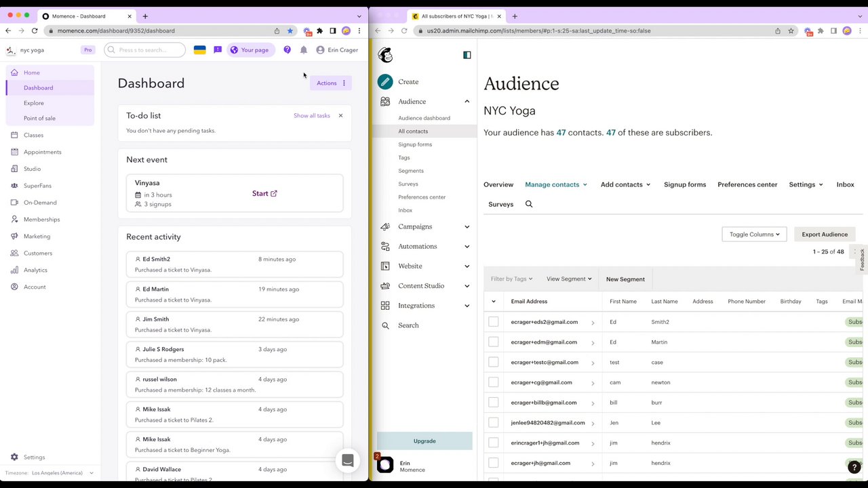
Task: Bookmark the Momence page with the star icon
Action: [290, 30]
